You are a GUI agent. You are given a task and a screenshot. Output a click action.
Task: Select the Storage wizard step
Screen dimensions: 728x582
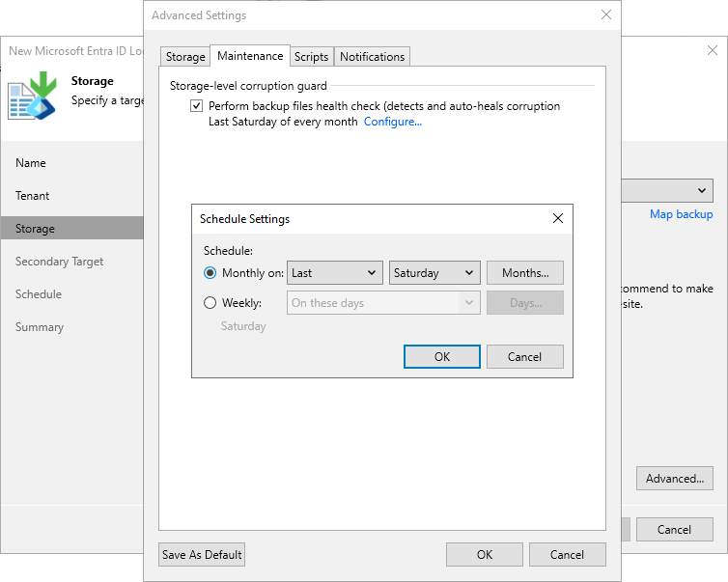tap(72, 229)
